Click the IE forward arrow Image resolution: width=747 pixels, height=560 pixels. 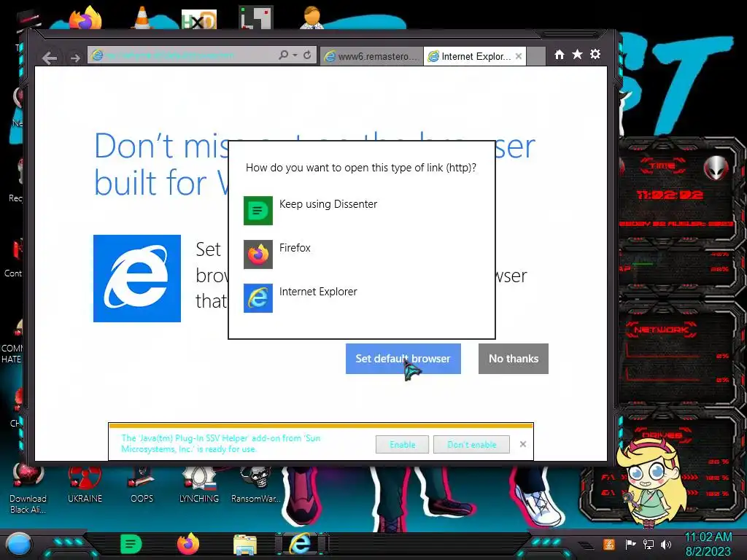tap(75, 58)
